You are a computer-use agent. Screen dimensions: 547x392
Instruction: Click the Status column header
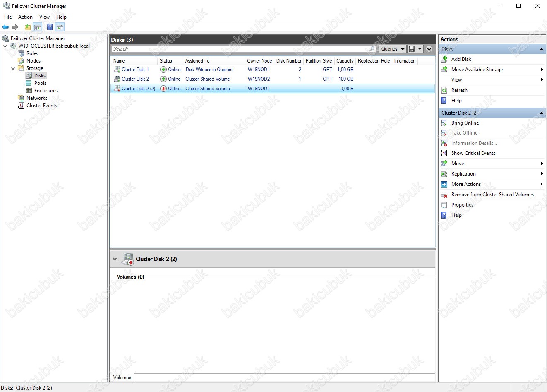click(x=170, y=61)
